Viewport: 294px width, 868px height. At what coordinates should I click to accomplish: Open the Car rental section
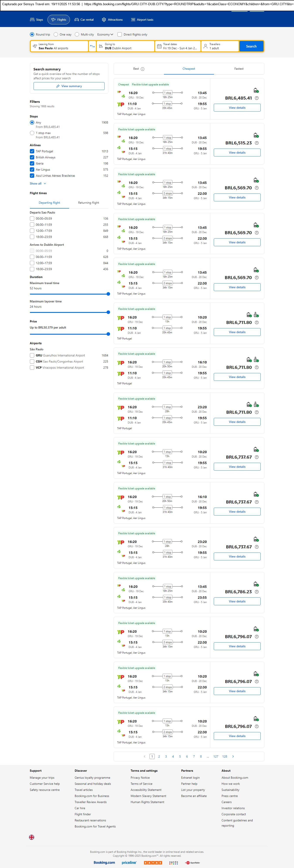[x=84, y=20]
